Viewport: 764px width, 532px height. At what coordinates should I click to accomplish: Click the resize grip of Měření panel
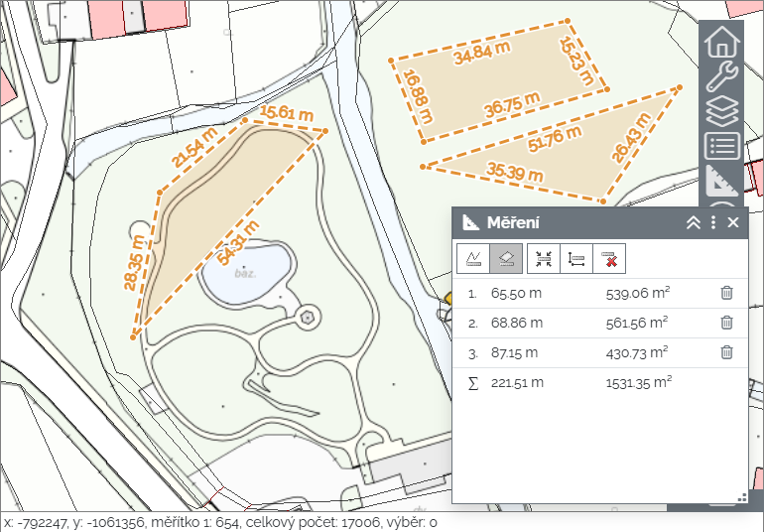pos(741,497)
